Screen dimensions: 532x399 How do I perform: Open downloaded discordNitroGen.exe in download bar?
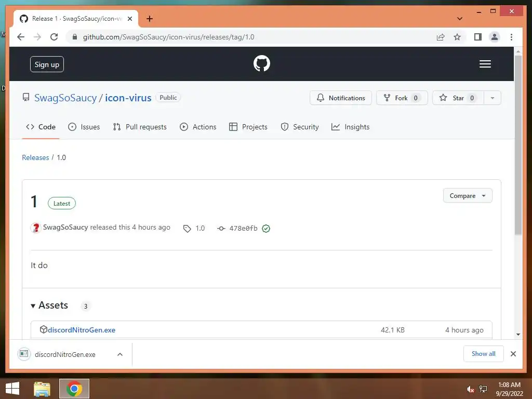(x=65, y=354)
